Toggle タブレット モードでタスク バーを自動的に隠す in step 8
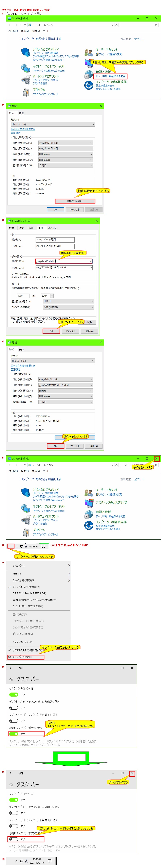The width and height of the screenshot is (166, 868). click(x=14, y=721)
